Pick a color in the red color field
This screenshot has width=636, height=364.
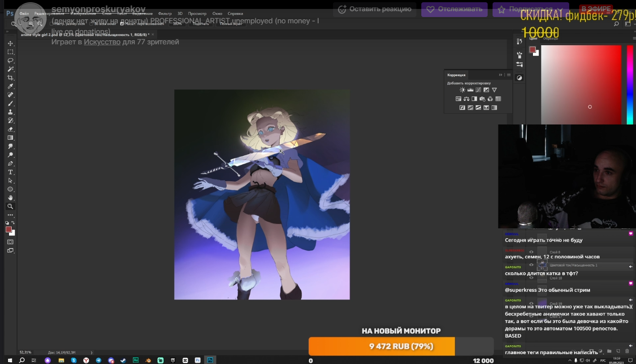[x=581, y=85]
